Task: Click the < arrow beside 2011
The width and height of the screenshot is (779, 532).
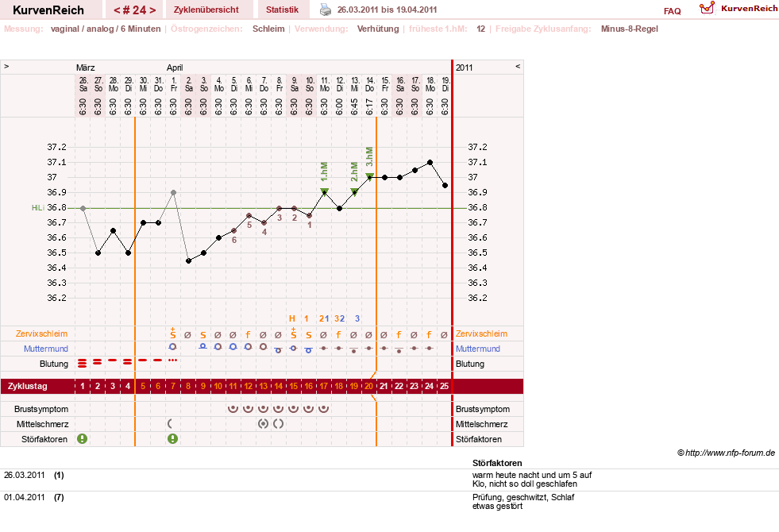Action: tap(517, 67)
